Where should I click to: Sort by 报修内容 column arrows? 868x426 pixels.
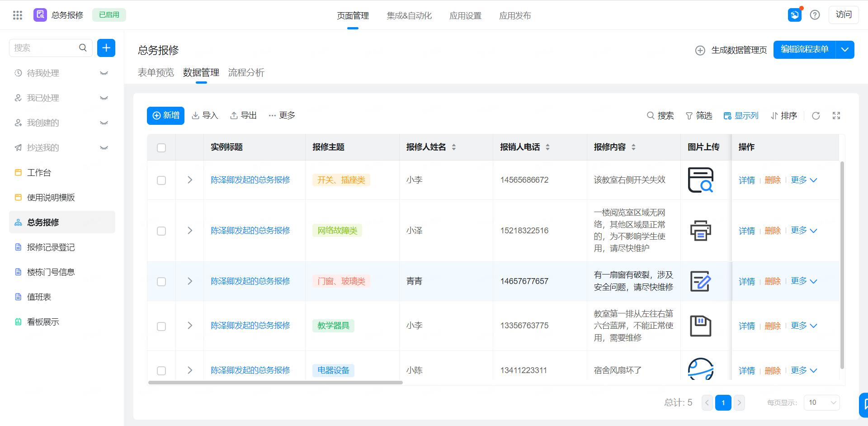click(633, 147)
